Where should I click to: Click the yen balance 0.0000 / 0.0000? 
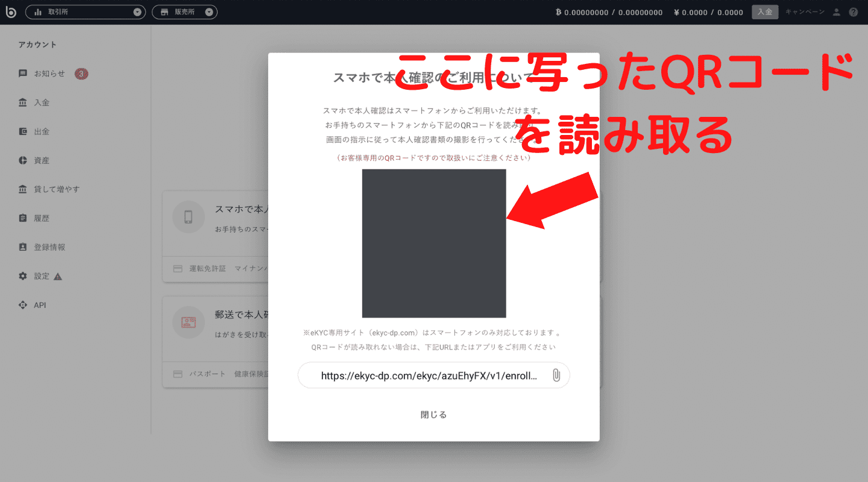(x=708, y=12)
